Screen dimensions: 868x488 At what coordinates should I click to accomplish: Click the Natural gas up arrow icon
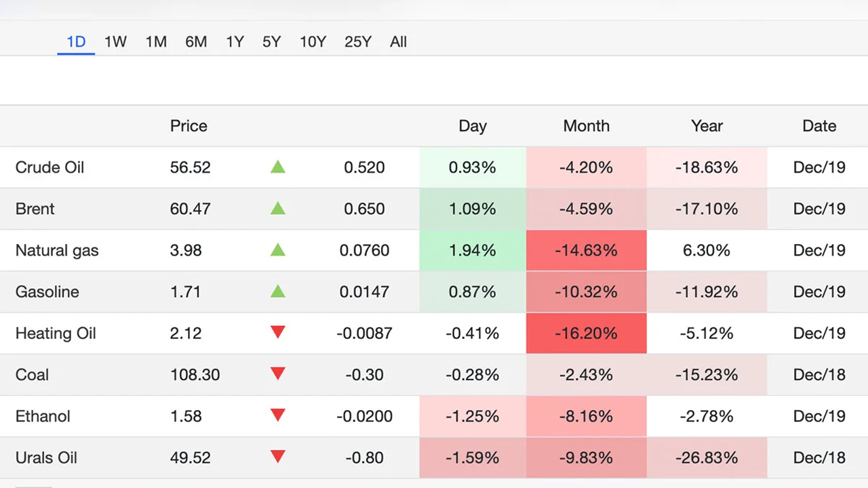pos(277,249)
